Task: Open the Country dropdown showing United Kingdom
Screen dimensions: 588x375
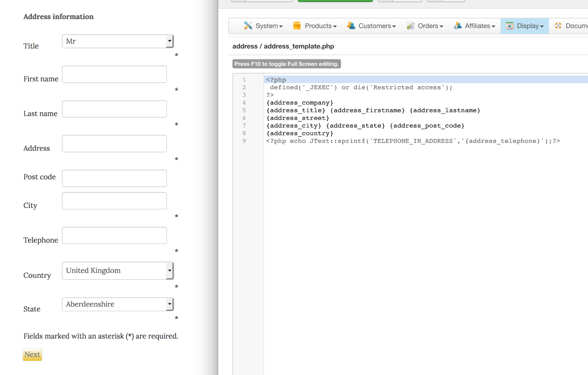Action: point(118,270)
